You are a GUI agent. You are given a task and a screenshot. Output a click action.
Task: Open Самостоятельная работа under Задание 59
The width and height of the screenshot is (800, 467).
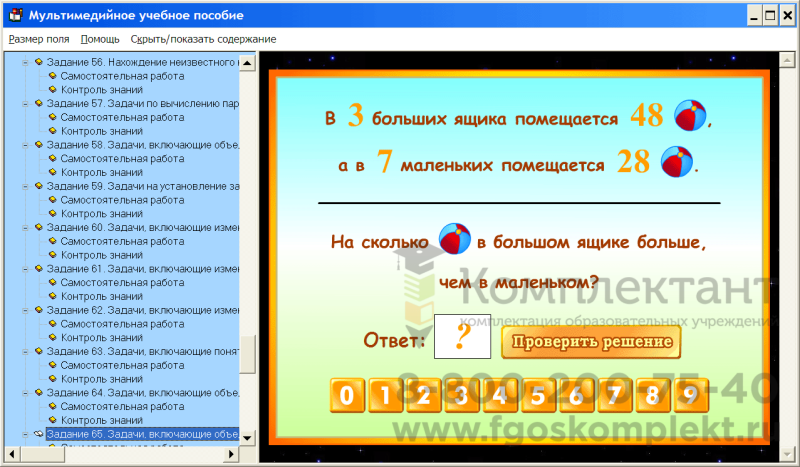click(x=122, y=200)
